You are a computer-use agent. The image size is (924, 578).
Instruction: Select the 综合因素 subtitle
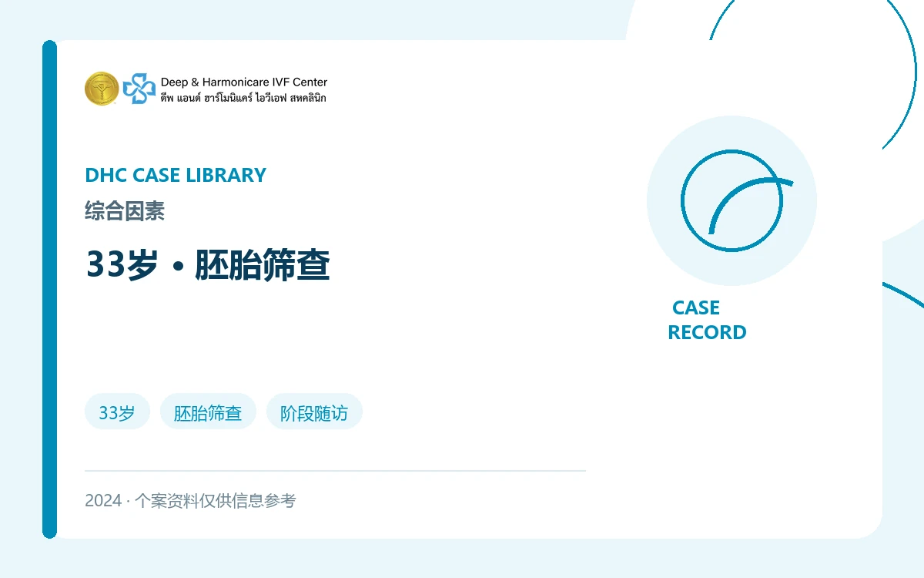[x=125, y=211]
